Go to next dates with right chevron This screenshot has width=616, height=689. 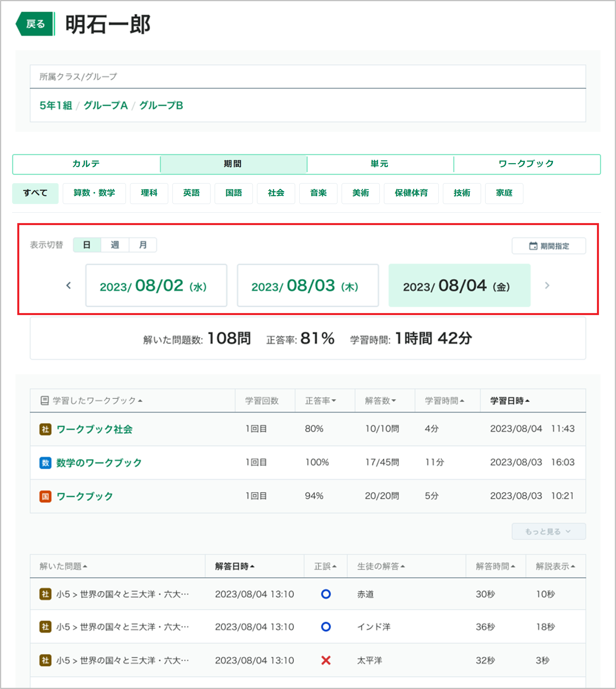point(547,285)
